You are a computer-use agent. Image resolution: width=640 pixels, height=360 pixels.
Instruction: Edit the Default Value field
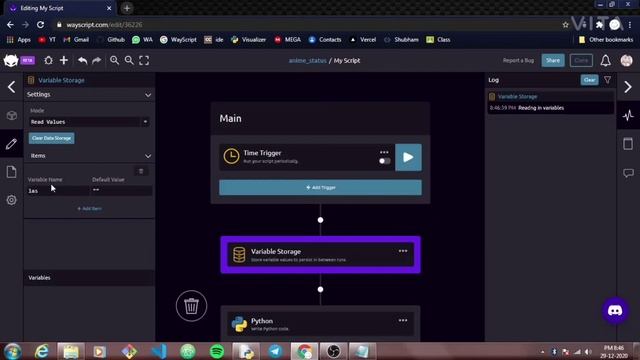tap(122, 191)
